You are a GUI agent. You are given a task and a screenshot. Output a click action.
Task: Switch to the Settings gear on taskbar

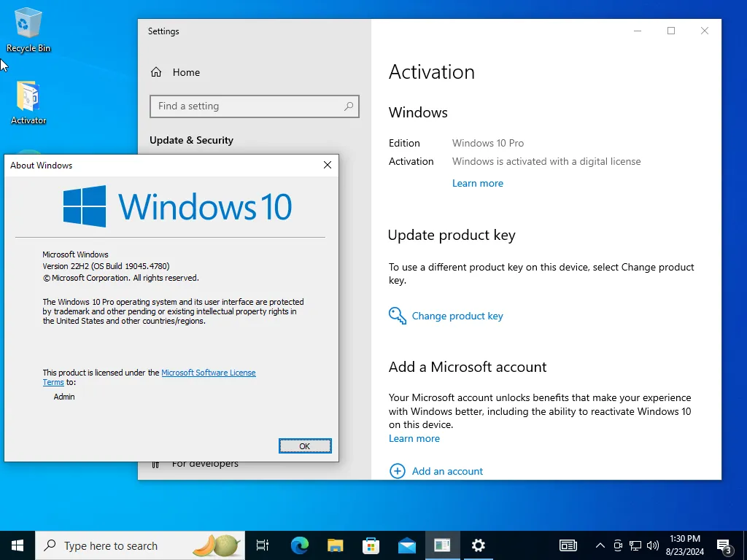pos(479,545)
